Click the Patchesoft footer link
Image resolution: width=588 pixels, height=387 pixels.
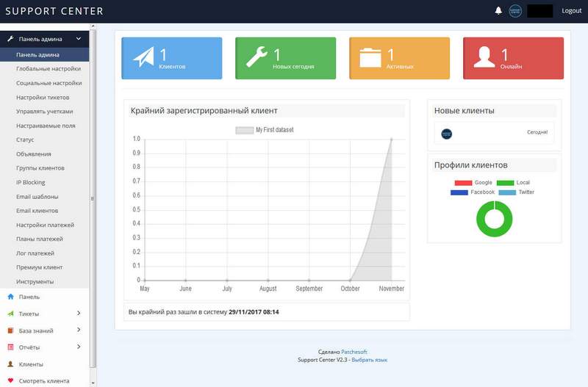[354, 352]
